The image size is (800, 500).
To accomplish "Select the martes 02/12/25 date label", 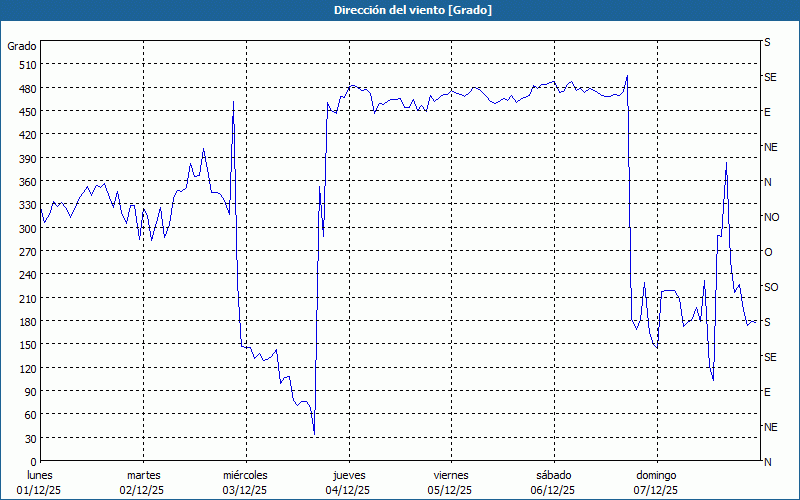I will tap(143, 483).
